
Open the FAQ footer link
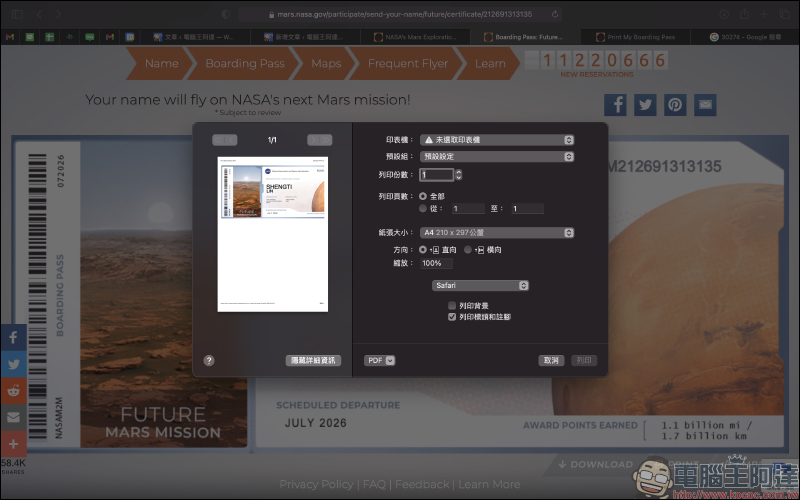coord(374,485)
